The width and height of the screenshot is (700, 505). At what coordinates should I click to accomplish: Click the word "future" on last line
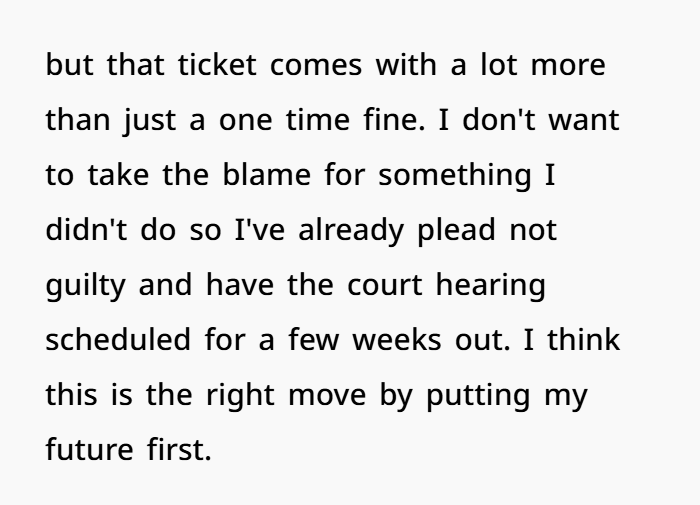point(89,449)
